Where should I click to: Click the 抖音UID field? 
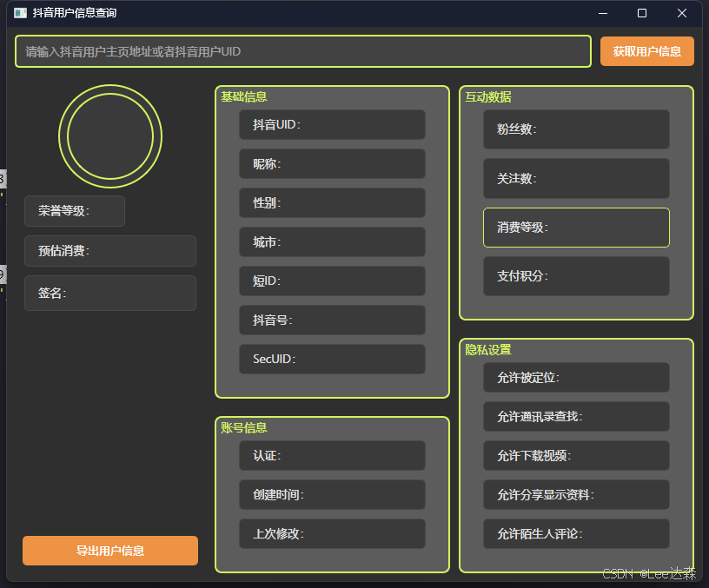click(332, 125)
